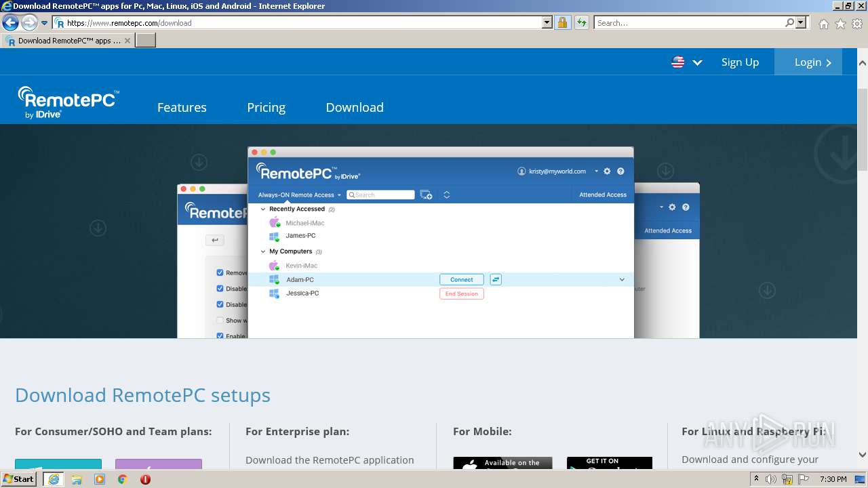Toggle the Remove checkbox in left window
Image resolution: width=868 pixels, height=488 pixels.
pos(220,272)
